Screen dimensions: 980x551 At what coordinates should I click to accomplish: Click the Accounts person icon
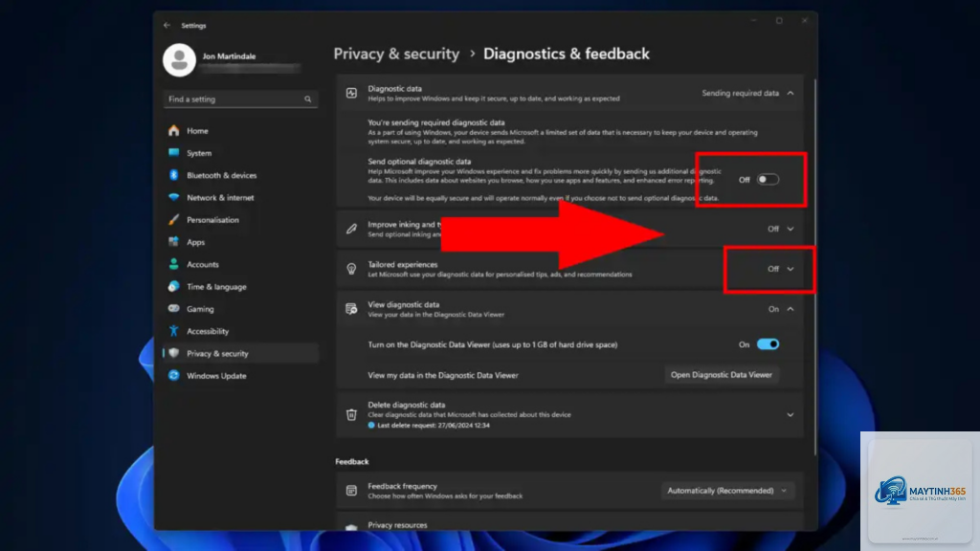click(174, 264)
